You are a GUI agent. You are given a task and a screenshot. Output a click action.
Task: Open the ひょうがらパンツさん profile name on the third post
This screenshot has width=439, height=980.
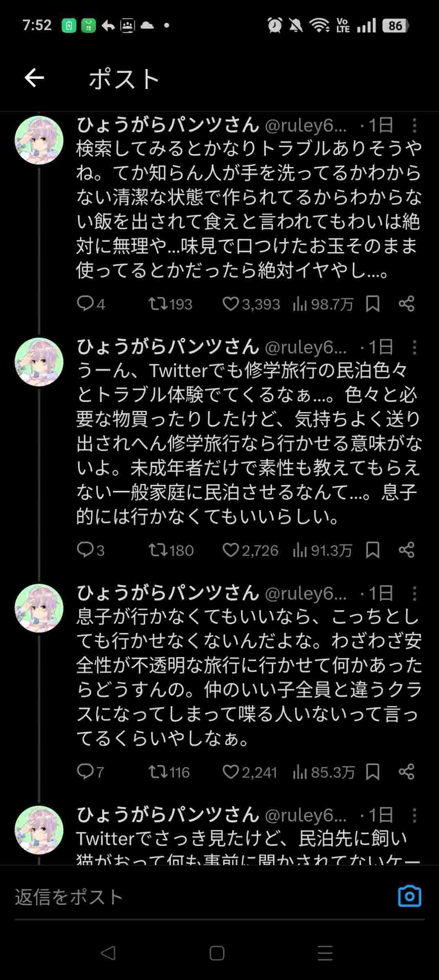(168, 593)
